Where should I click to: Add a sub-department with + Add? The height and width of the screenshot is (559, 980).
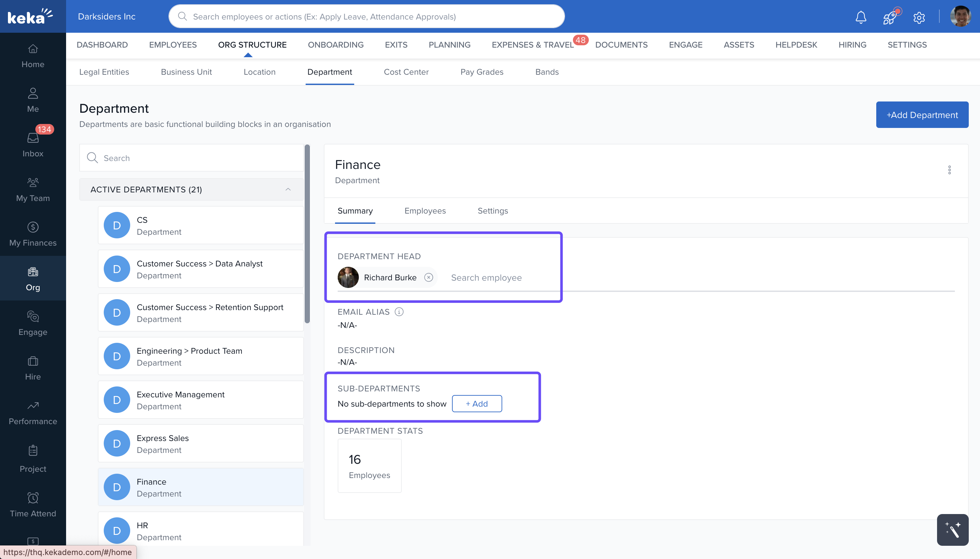click(x=476, y=404)
